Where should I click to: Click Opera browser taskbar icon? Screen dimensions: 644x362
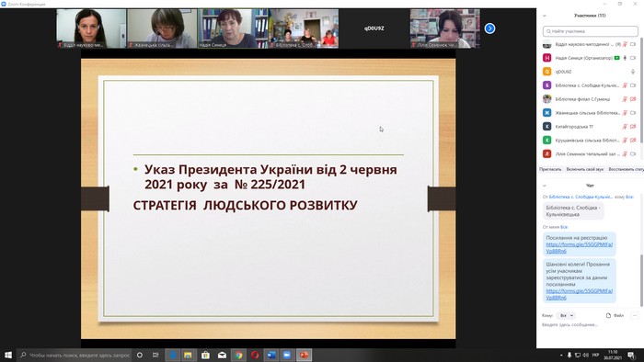click(255, 355)
